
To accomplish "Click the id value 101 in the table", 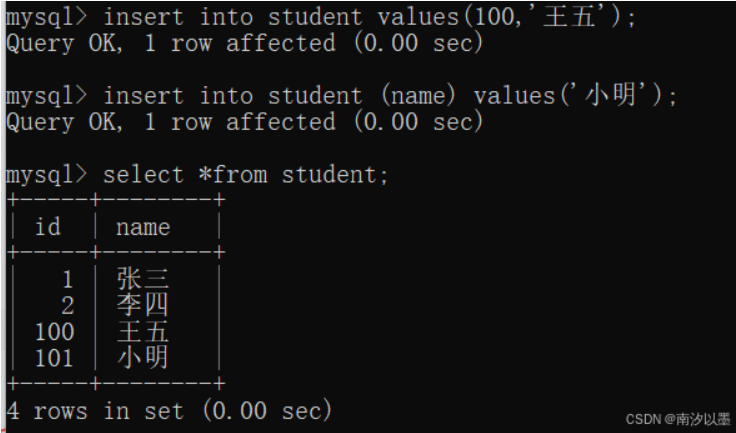I will tap(54, 357).
